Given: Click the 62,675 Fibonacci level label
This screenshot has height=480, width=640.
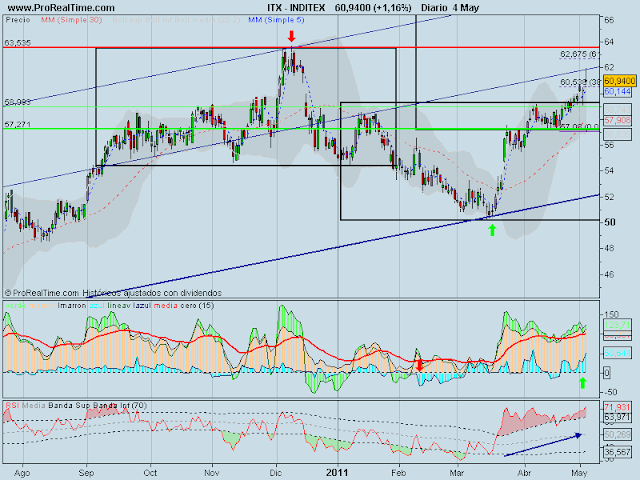Looking at the screenshot, I should coord(580,54).
